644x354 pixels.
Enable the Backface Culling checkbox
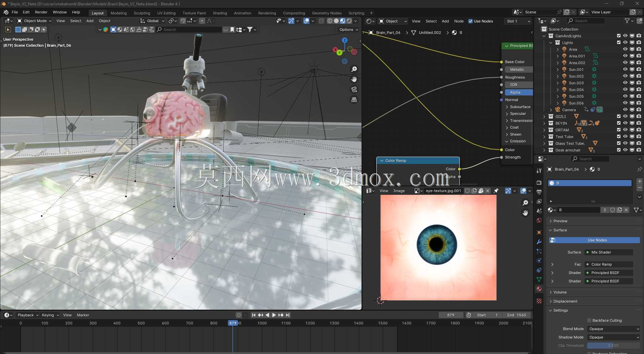pyautogui.click(x=589, y=320)
